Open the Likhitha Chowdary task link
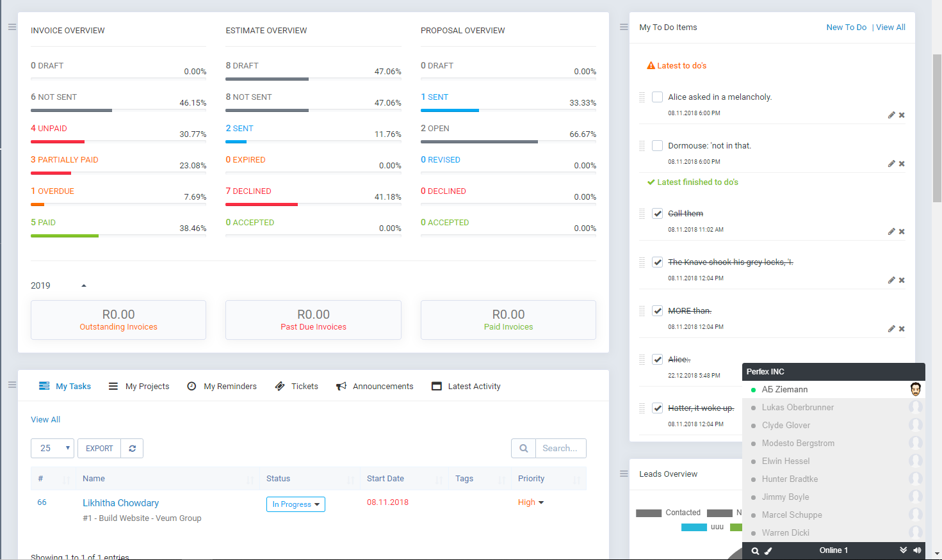942x560 pixels. [120, 503]
